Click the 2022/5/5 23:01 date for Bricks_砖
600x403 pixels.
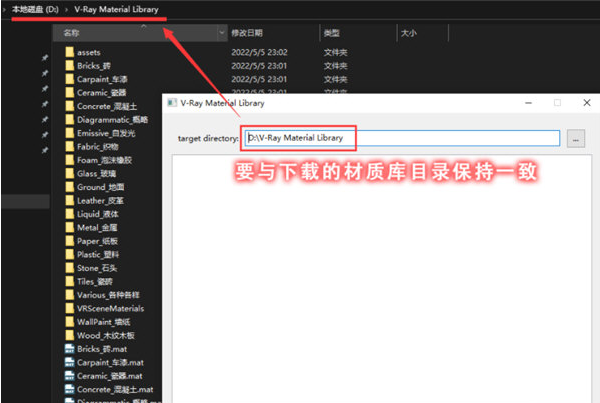point(259,65)
